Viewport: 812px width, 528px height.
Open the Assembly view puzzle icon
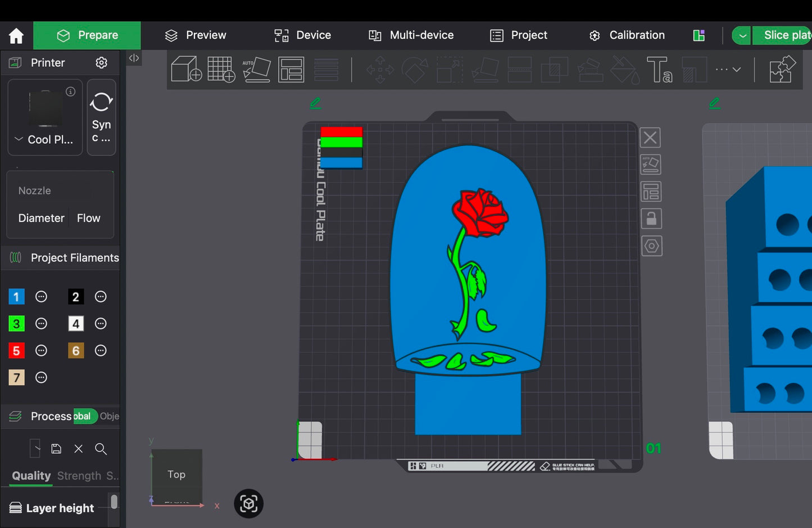pos(782,69)
